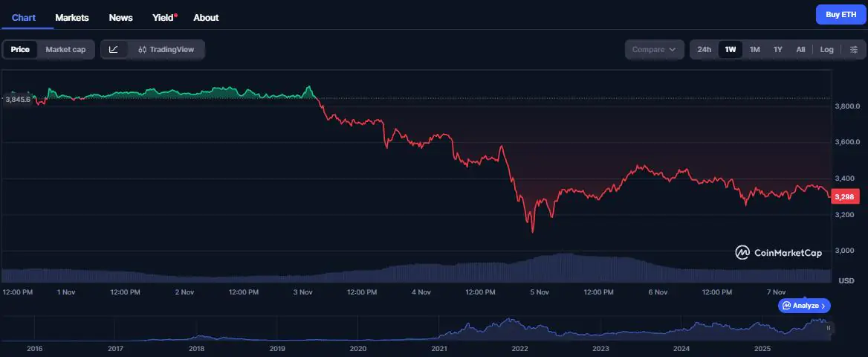868x357 pixels.
Task: Expand the Compare dropdown
Action: point(654,49)
